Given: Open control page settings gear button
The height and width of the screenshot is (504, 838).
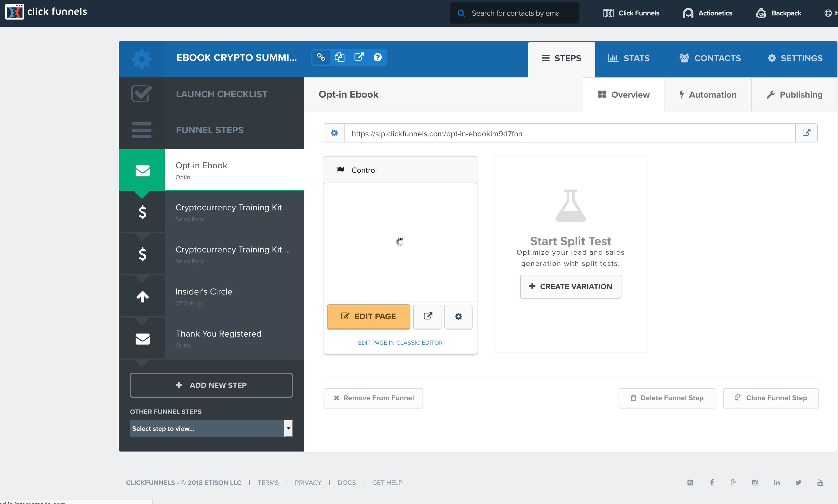Looking at the screenshot, I should 458,317.
